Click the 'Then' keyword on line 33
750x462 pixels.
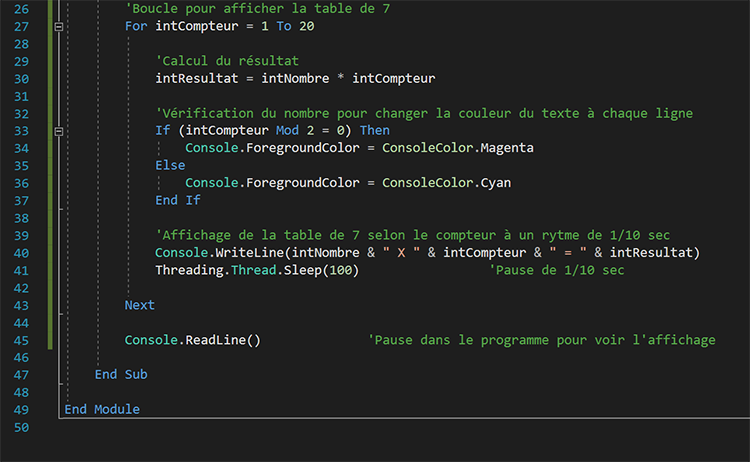click(x=375, y=131)
